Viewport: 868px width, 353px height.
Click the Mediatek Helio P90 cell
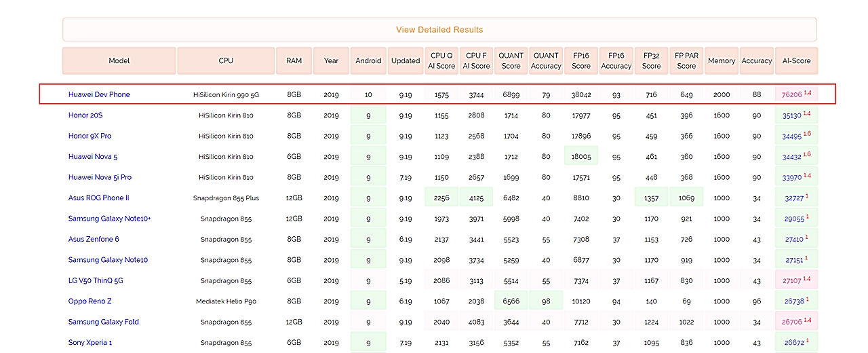(x=226, y=301)
